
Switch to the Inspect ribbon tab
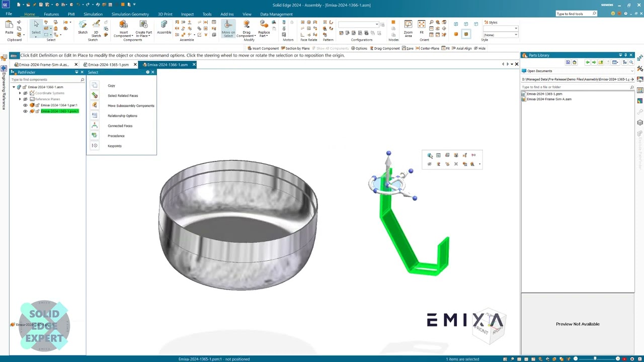(x=187, y=14)
